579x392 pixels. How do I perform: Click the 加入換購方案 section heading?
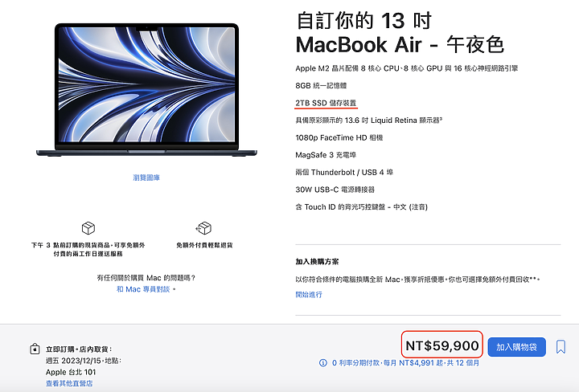(x=317, y=261)
